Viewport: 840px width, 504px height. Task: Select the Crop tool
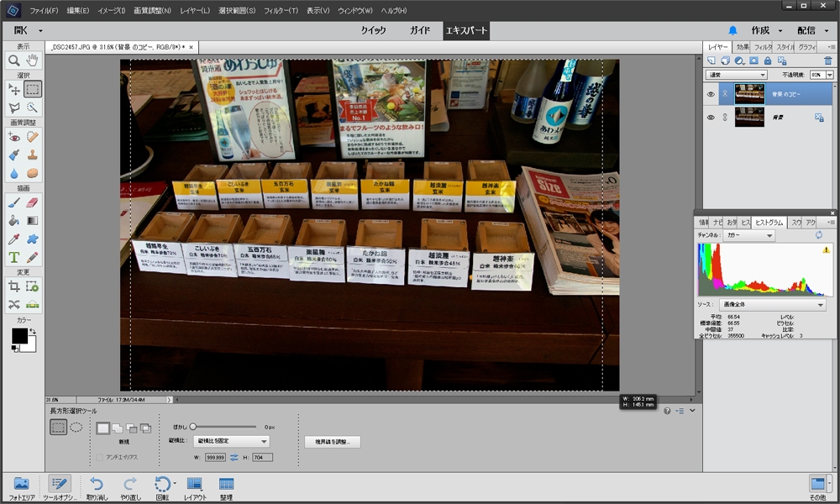[14, 286]
